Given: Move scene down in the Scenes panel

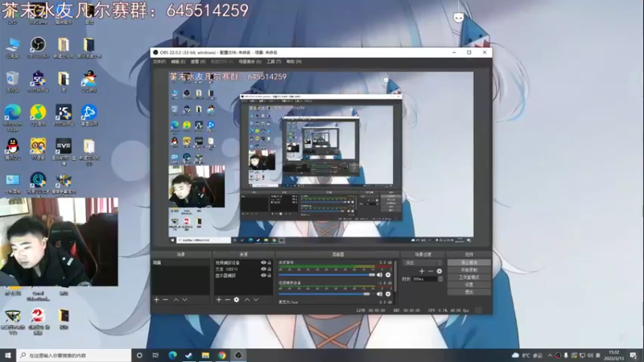Looking at the screenshot, I should coord(185,299).
